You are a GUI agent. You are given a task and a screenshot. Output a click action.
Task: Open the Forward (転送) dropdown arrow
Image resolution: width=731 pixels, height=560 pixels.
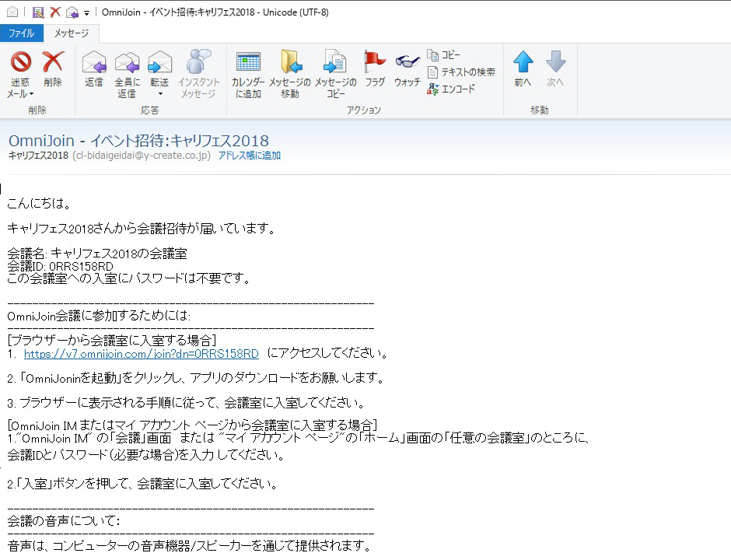(159, 94)
